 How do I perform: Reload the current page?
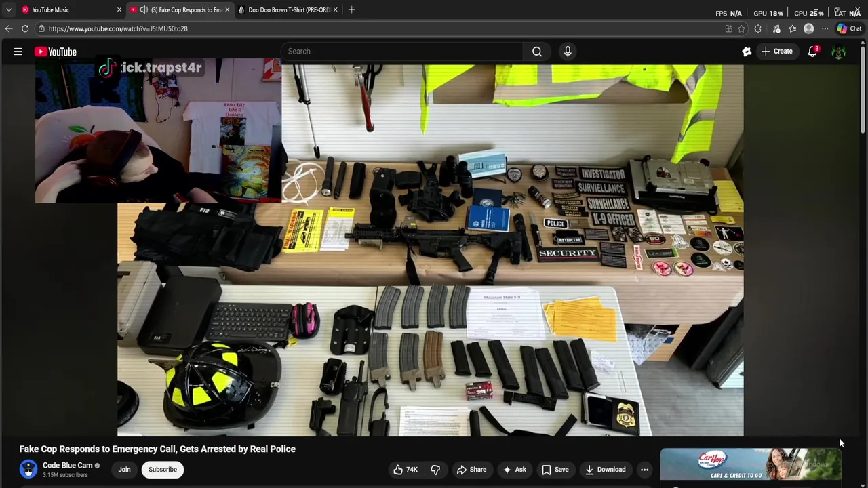click(x=25, y=28)
